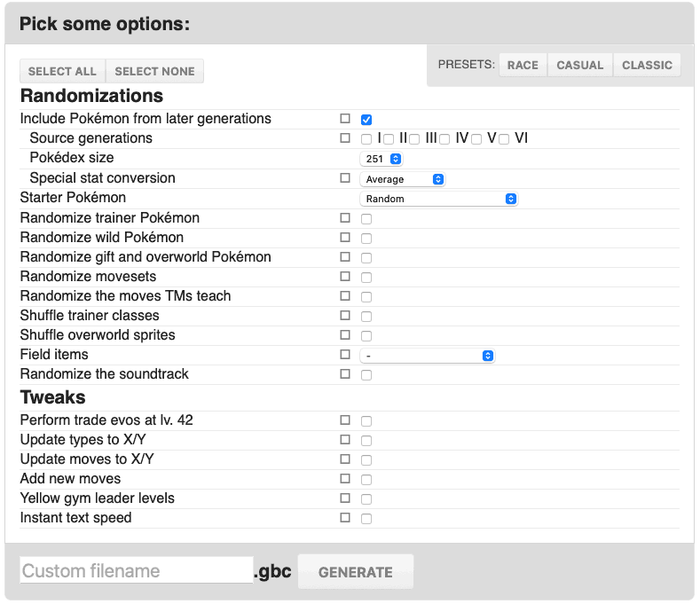Open the Pokédex size dropdown showing 251
Screen dimensions: 700x604
[381, 159]
